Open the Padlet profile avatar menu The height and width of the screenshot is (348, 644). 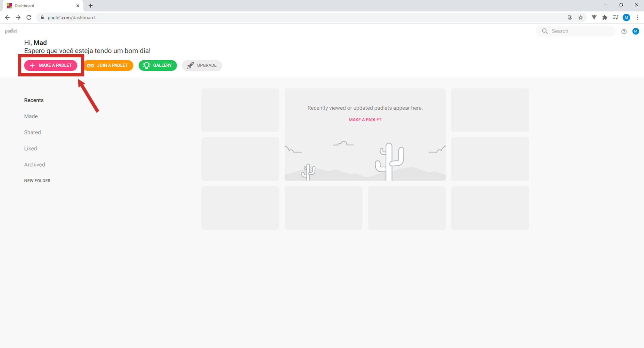point(636,31)
